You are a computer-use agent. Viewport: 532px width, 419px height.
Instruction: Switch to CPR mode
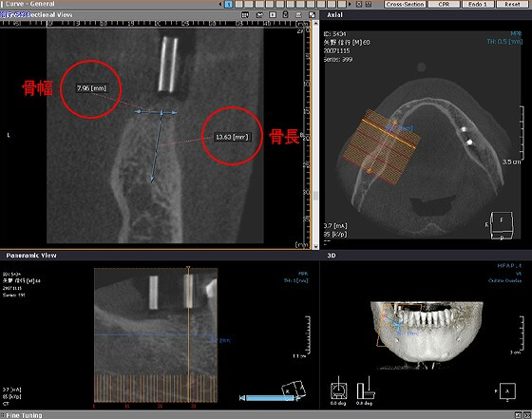click(444, 4)
